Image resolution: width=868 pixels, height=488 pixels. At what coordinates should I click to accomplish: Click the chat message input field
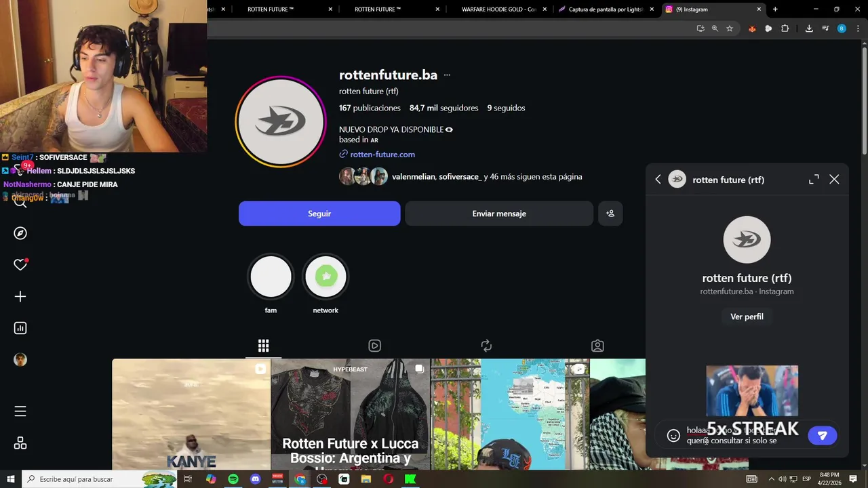pyautogui.click(x=743, y=436)
